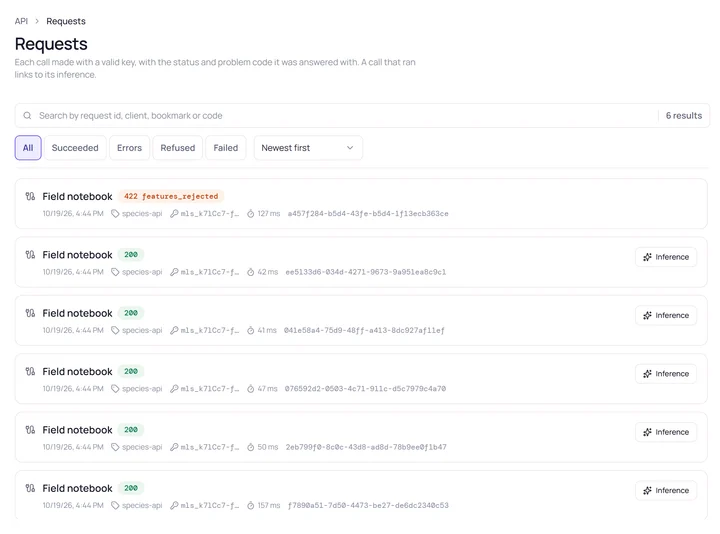Click species-api tag in the 47 ms row
The height and width of the screenshot is (534, 720).
pos(142,388)
